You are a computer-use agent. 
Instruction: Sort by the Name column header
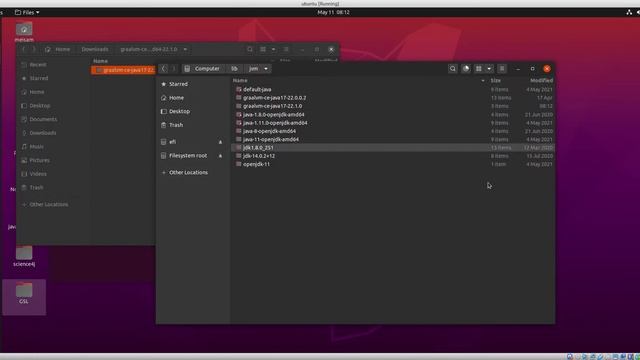click(240, 80)
